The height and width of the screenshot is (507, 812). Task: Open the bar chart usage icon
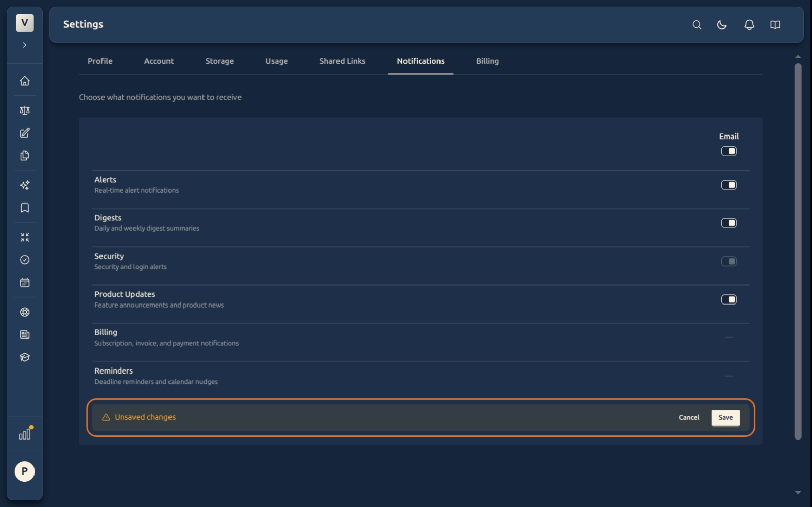[x=25, y=434]
